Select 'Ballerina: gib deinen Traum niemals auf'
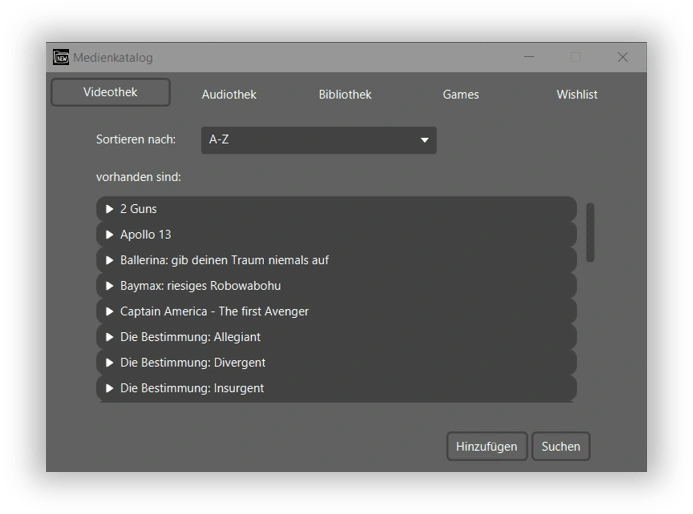 click(225, 260)
